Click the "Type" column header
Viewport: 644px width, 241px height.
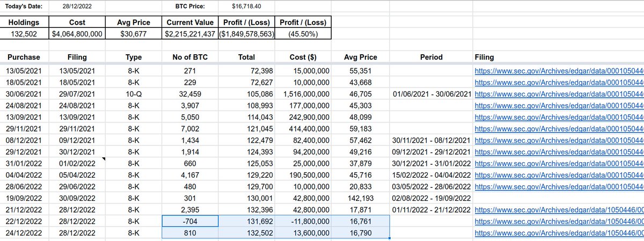pos(134,57)
